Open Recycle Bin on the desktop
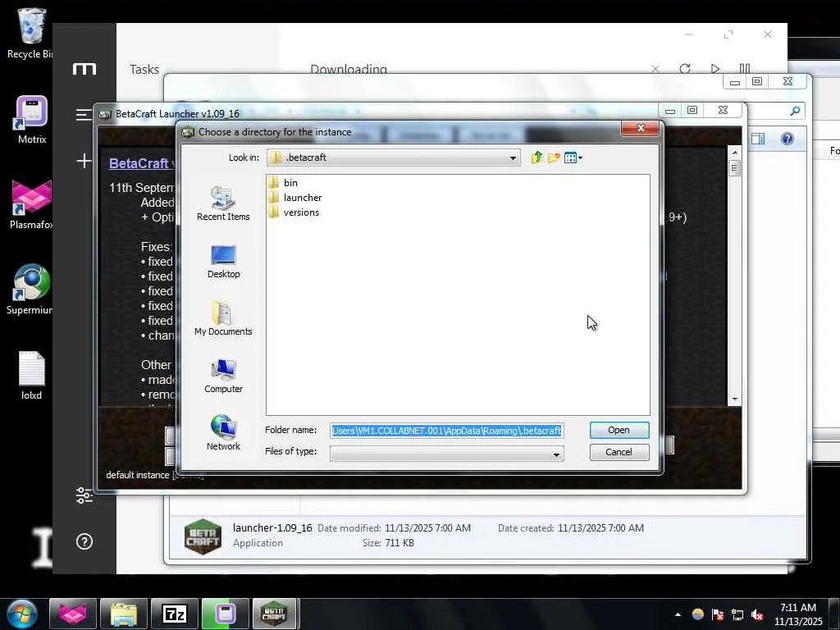Image resolution: width=840 pixels, height=630 pixels. (x=30, y=33)
